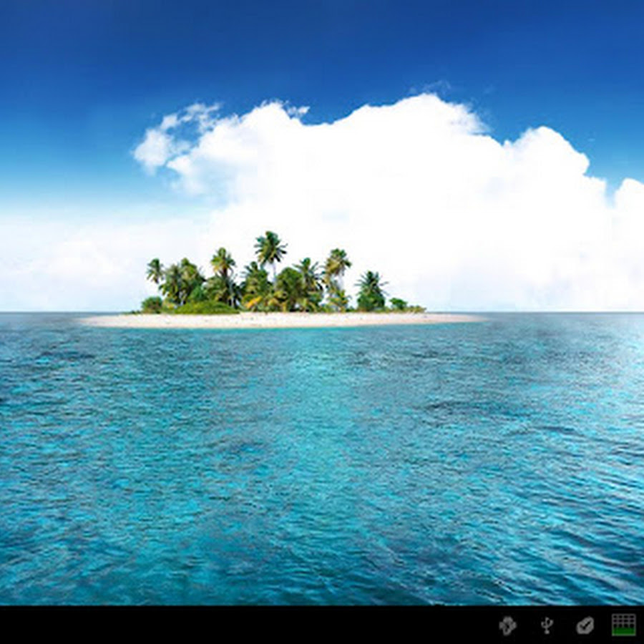Open the green memory grid indicator

click(623, 625)
